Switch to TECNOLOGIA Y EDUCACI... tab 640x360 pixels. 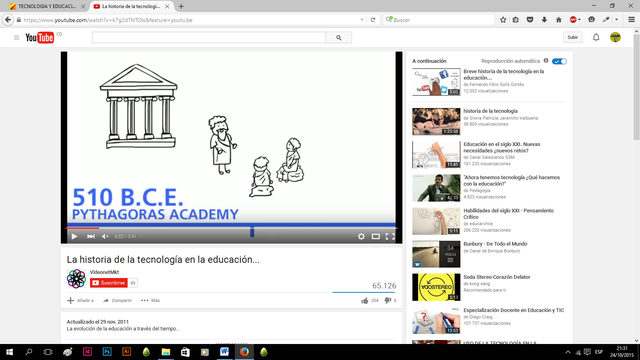[x=48, y=6]
